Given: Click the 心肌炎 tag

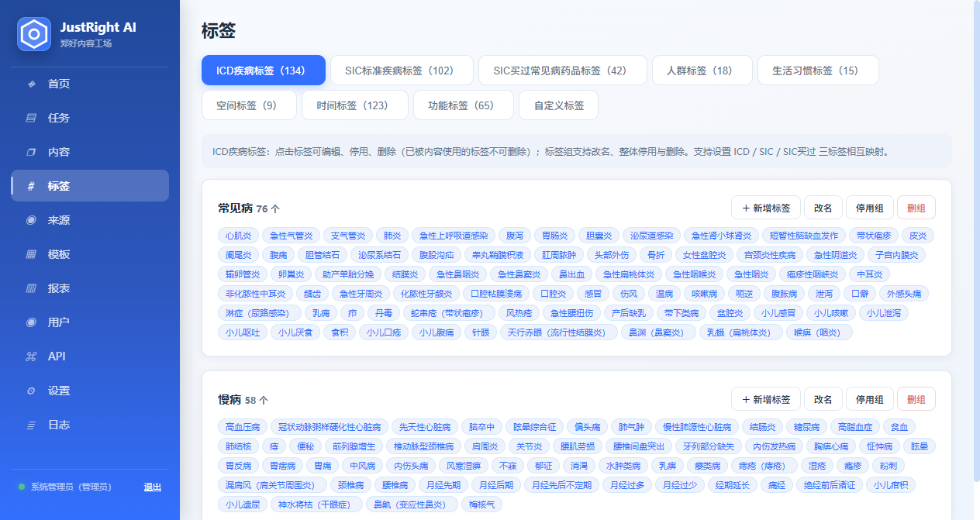Looking at the screenshot, I should pyautogui.click(x=238, y=236).
